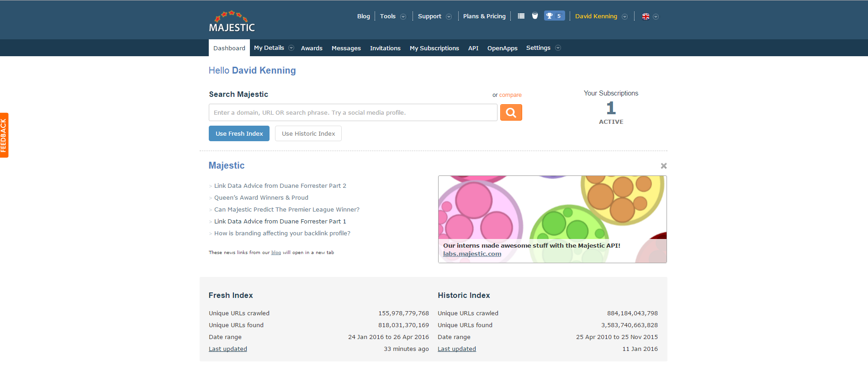Viewport: 868px width, 366px height.
Task: Click the Hello David Kenning greeting
Action: pos(252,70)
